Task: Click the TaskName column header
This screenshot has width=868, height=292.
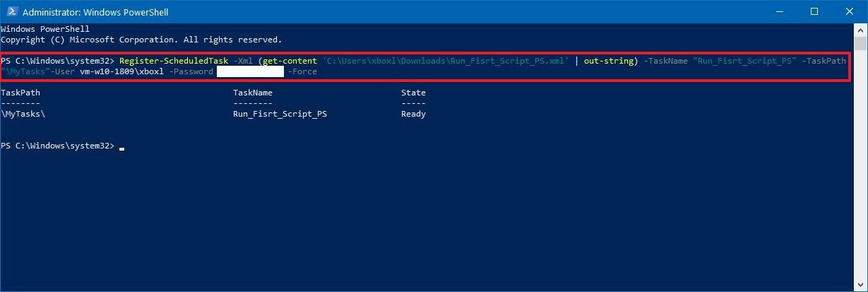Action: coord(252,93)
